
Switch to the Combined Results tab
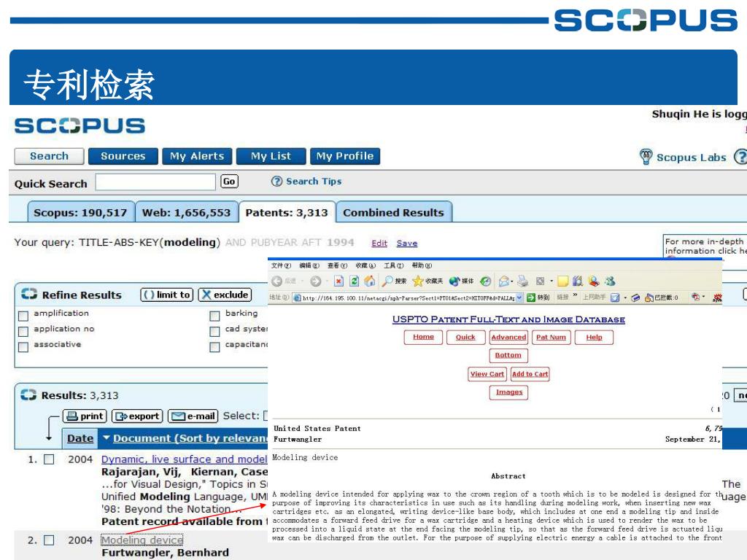[393, 212]
